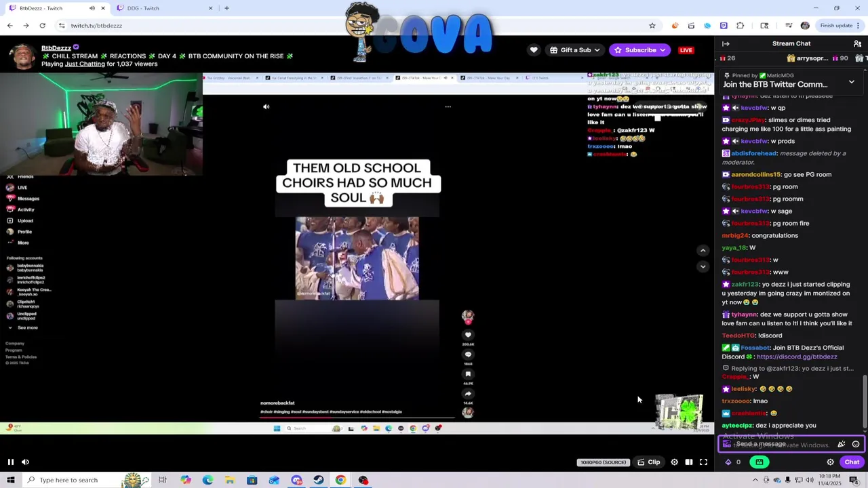Viewport: 868px width, 488px height.
Task: Click the green reward calendar button
Action: point(759,462)
